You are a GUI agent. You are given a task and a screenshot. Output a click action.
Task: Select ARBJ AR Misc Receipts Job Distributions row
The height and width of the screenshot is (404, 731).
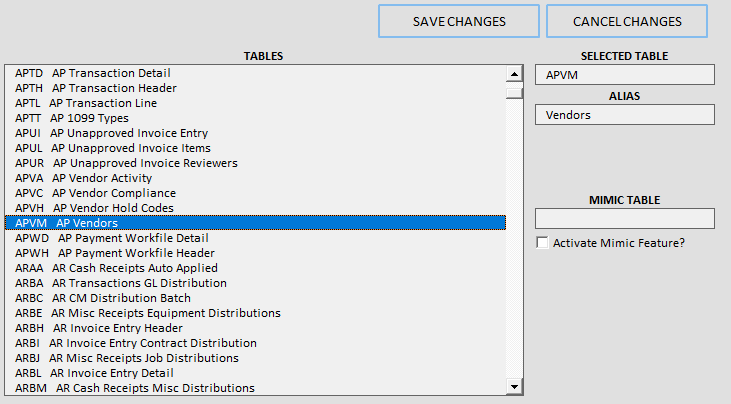[x=255, y=358]
